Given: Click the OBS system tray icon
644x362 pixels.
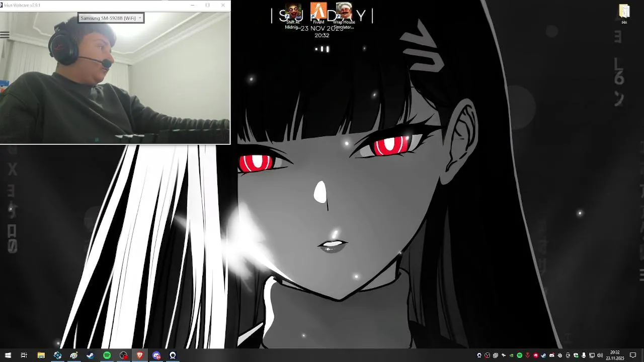Looking at the screenshot, I should (x=487, y=355).
